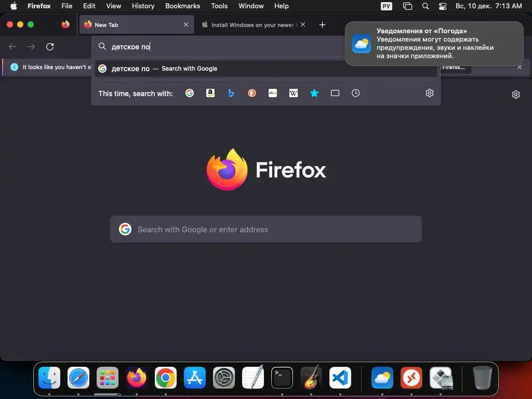Open new tab page personalize gear
The height and width of the screenshot is (399, 532).
[x=516, y=95]
